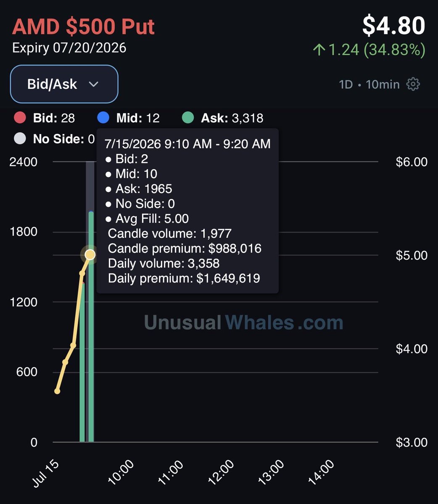Click the tall green Ask volume bar

tap(91, 327)
